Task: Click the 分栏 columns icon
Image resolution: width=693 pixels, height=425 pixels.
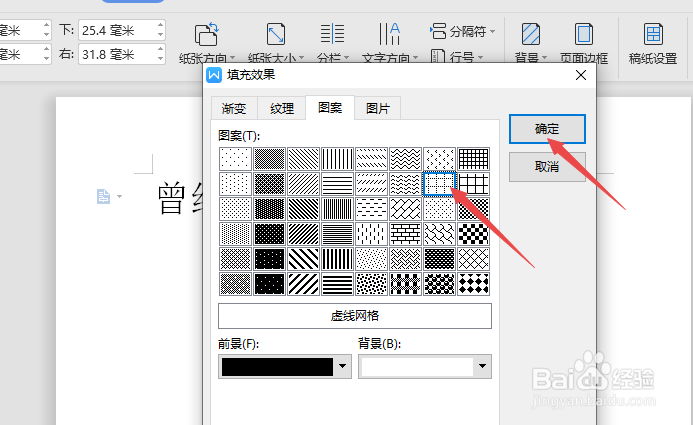Action: click(332, 34)
